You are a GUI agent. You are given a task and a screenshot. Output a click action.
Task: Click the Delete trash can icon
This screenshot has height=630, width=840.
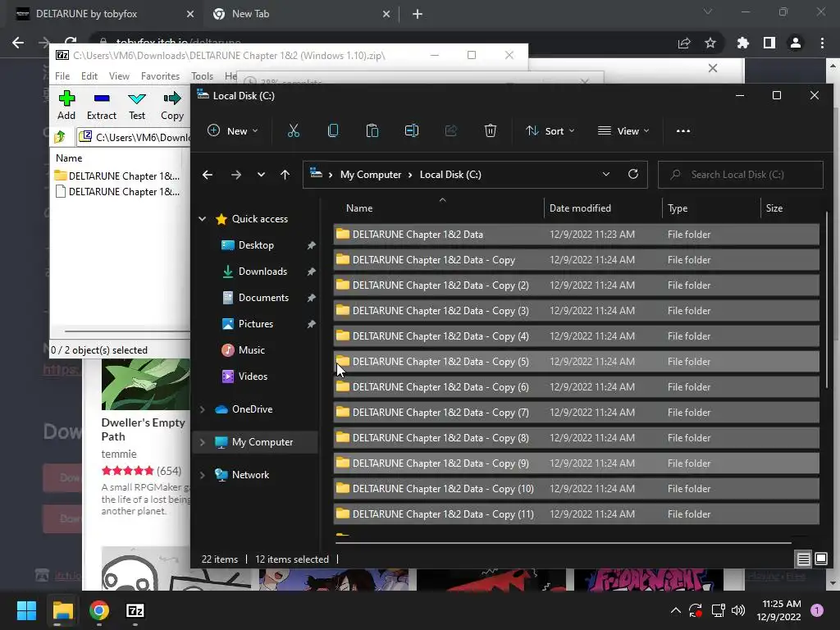pyautogui.click(x=491, y=130)
